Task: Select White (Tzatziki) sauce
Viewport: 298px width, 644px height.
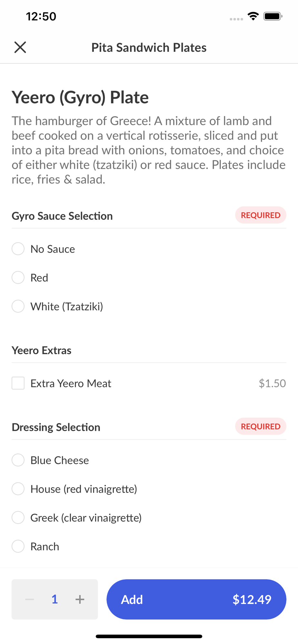Action: point(18,306)
